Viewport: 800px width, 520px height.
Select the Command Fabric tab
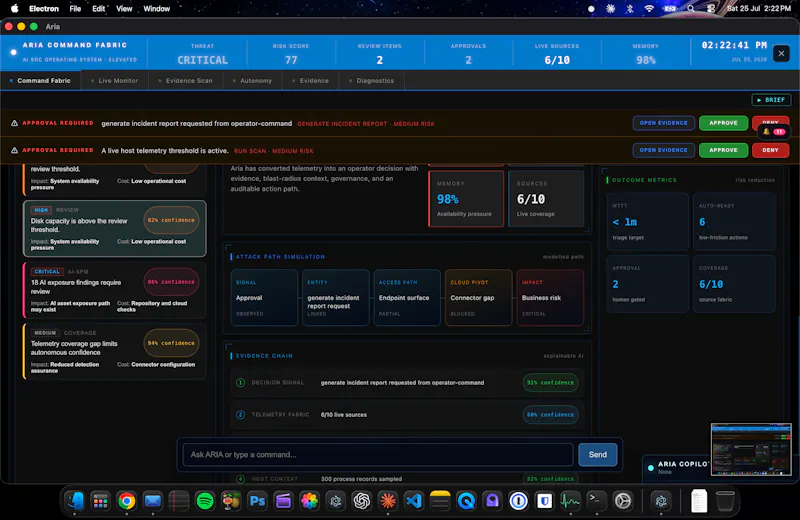[x=40, y=81]
